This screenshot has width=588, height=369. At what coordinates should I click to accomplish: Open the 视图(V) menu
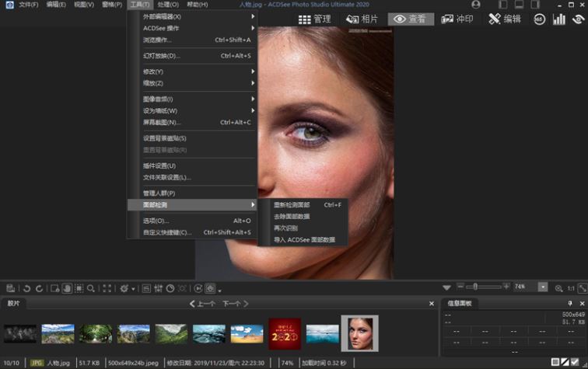point(84,5)
